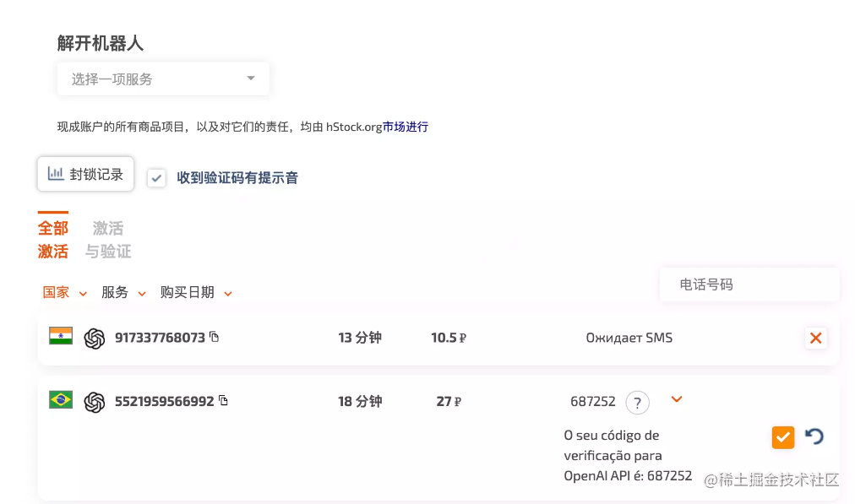Expand the 国家 filter dropdown

click(x=64, y=293)
